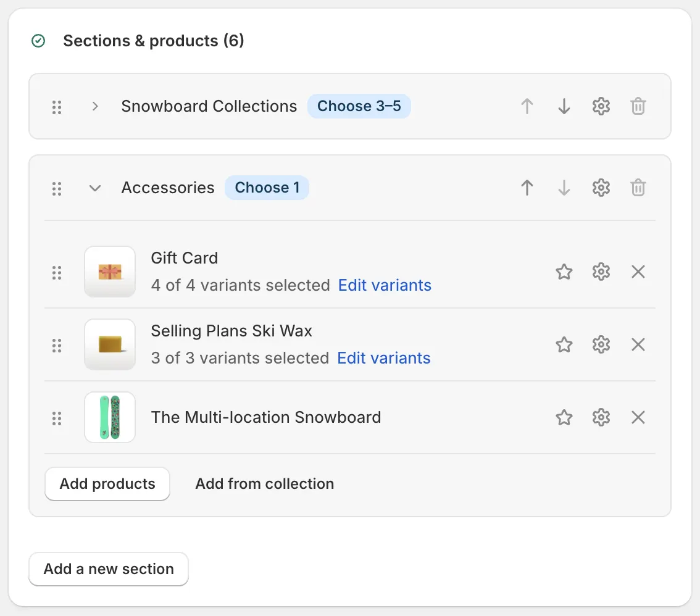This screenshot has height=616, width=700.
Task: Remove Selling Plans Ski Wax product
Action: click(638, 344)
